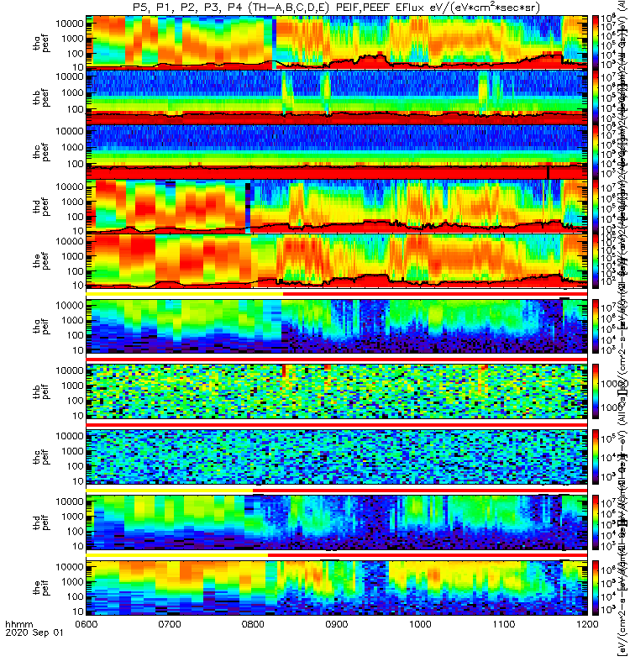The width and height of the screenshot is (630, 672).
Task: Click the 1200 time axis label
Action: [587, 624]
